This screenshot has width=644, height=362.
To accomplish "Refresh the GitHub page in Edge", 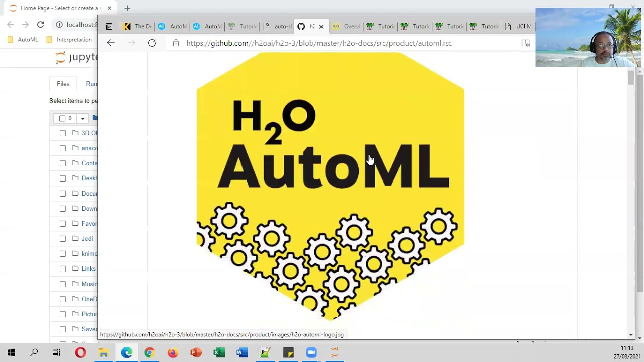I will click(152, 43).
